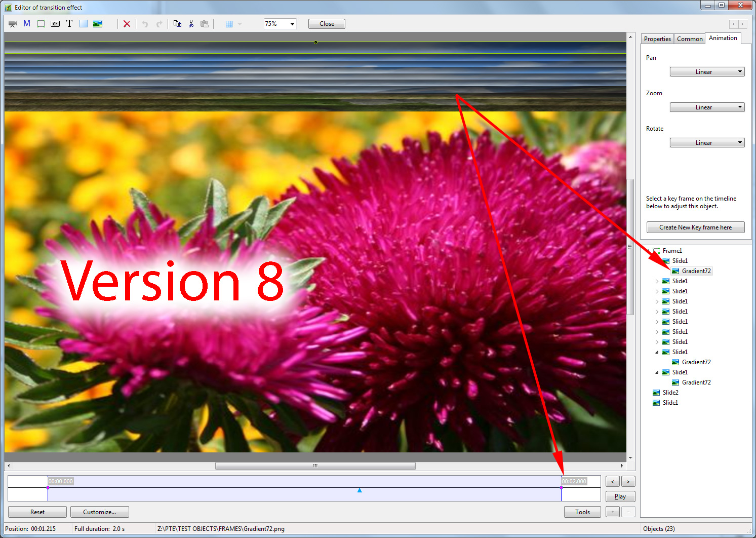Insert a button using the OK icon
The height and width of the screenshot is (538, 756).
tap(55, 24)
